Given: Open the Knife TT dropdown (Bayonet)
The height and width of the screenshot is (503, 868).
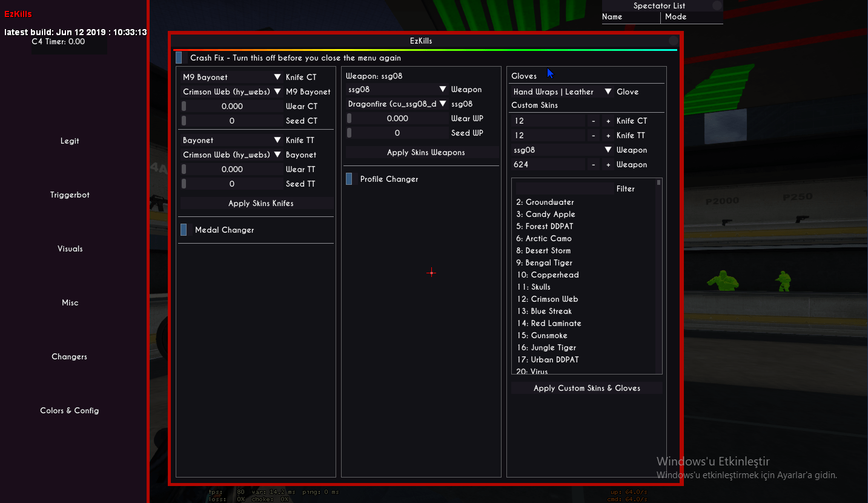Looking at the screenshot, I should [232, 140].
